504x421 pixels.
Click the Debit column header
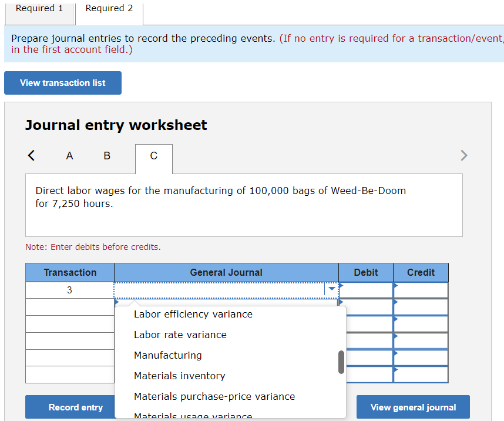[366, 273]
